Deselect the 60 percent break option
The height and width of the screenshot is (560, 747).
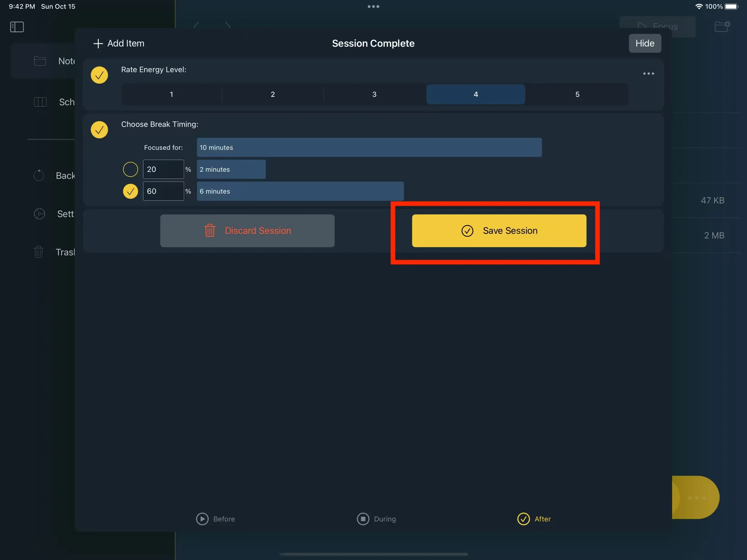coord(130,192)
